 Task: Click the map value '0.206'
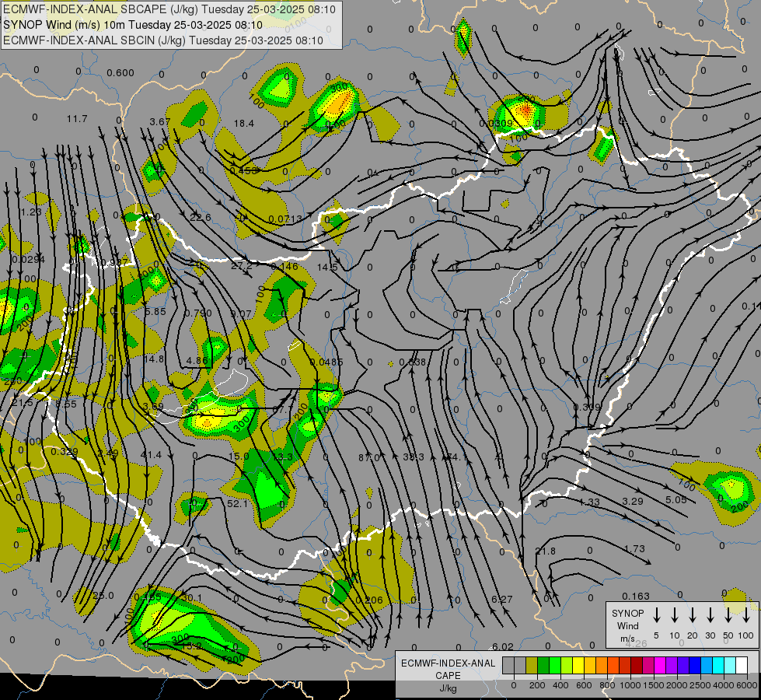[x=369, y=600]
